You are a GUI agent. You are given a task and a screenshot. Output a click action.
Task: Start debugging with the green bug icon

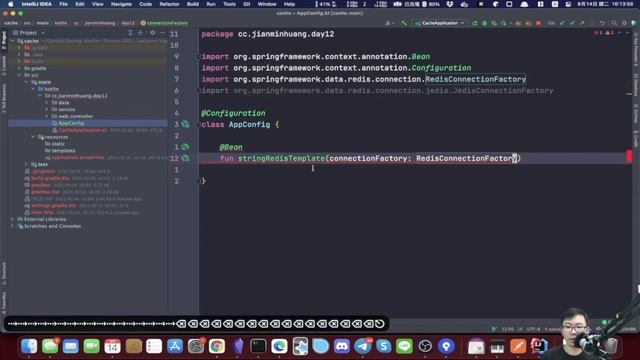(x=484, y=23)
